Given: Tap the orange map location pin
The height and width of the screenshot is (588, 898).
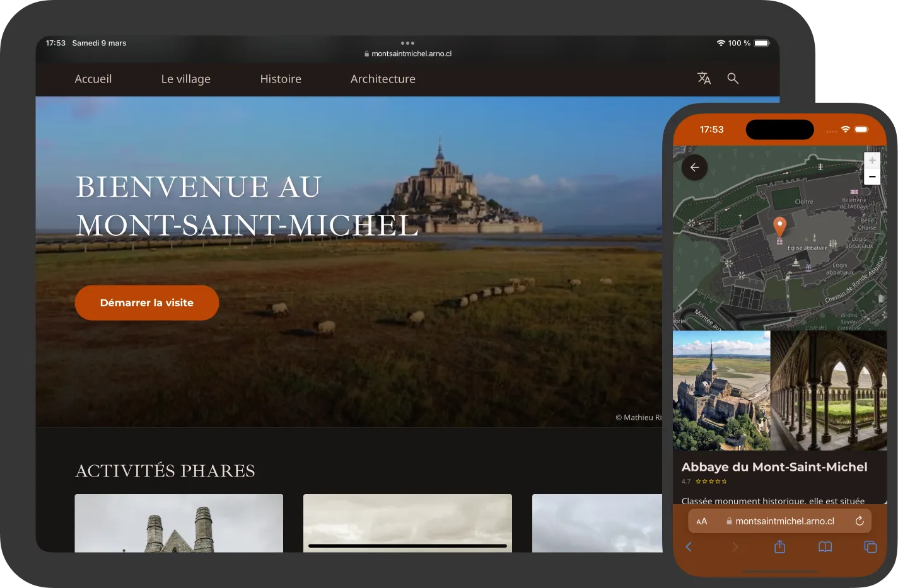Looking at the screenshot, I should pyautogui.click(x=779, y=227).
